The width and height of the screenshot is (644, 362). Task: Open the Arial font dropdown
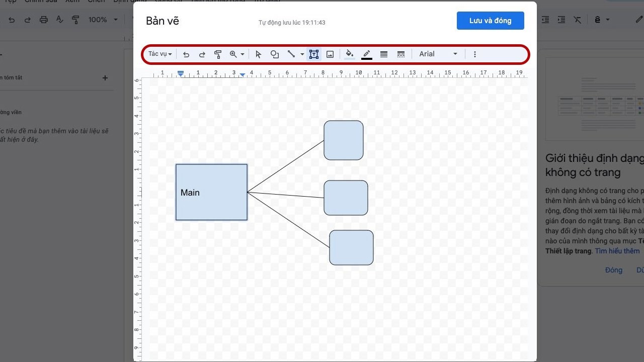pos(438,54)
